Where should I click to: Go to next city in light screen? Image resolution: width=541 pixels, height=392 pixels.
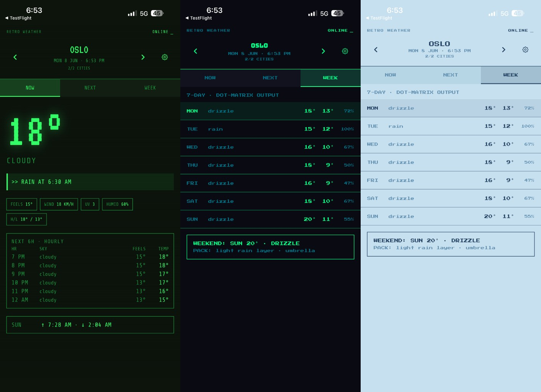click(503, 50)
